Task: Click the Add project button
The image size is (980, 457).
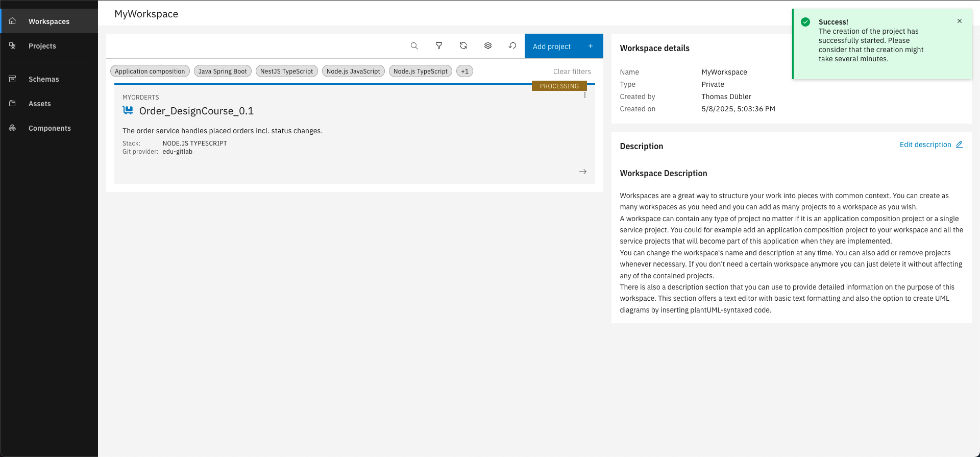Action: point(564,46)
